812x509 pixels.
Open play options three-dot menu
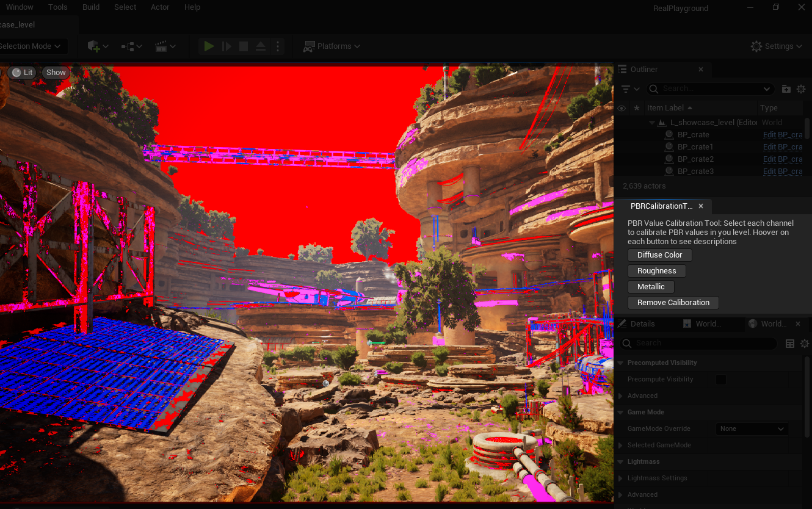[278, 46]
